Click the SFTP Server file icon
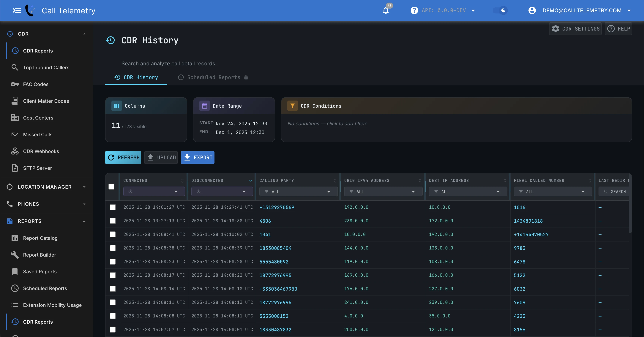The width and height of the screenshot is (644, 337). pyautogui.click(x=15, y=168)
